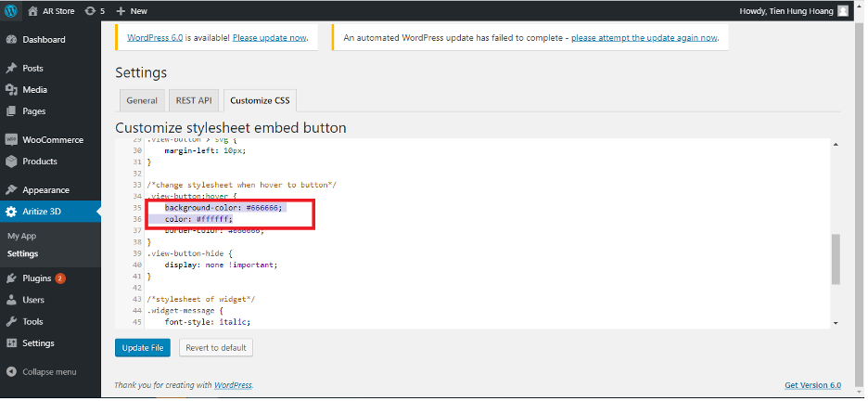Screen dimensions: 868x401
Task: Click the WooCommerce icon in sidebar
Action: [x=11, y=139]
